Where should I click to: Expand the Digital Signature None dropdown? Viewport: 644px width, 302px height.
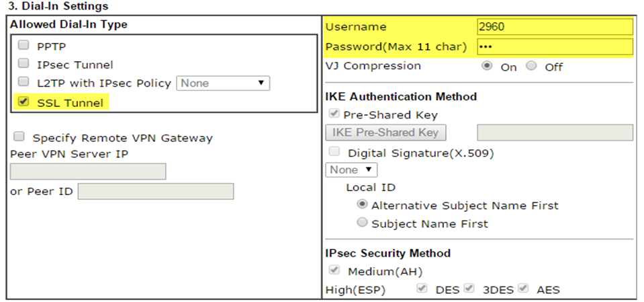(351, 170)
